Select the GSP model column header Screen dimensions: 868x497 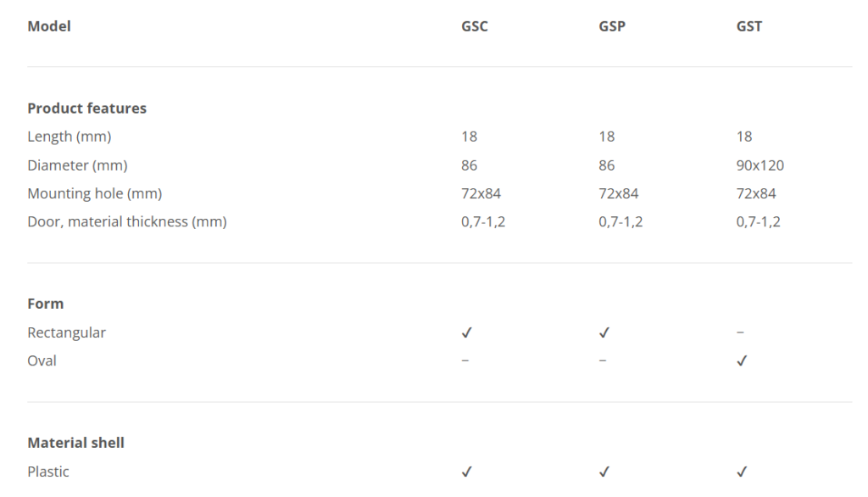(612, 26)
